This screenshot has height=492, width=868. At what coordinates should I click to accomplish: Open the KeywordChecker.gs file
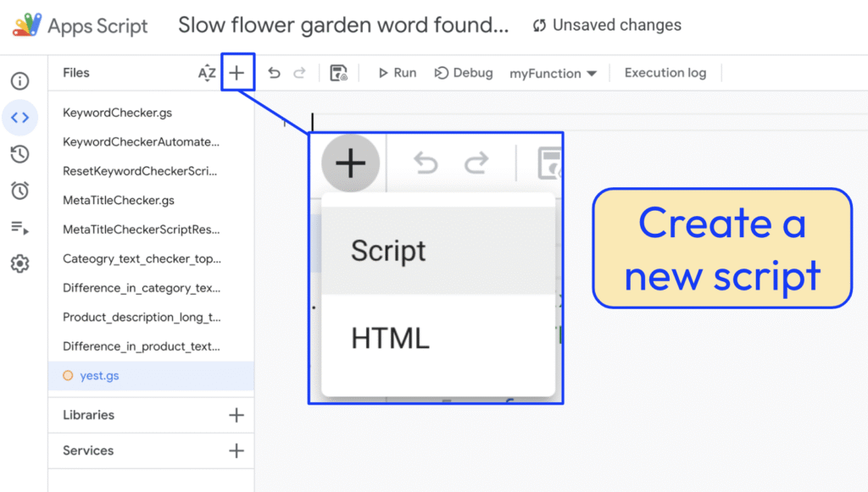coord(118,113)
